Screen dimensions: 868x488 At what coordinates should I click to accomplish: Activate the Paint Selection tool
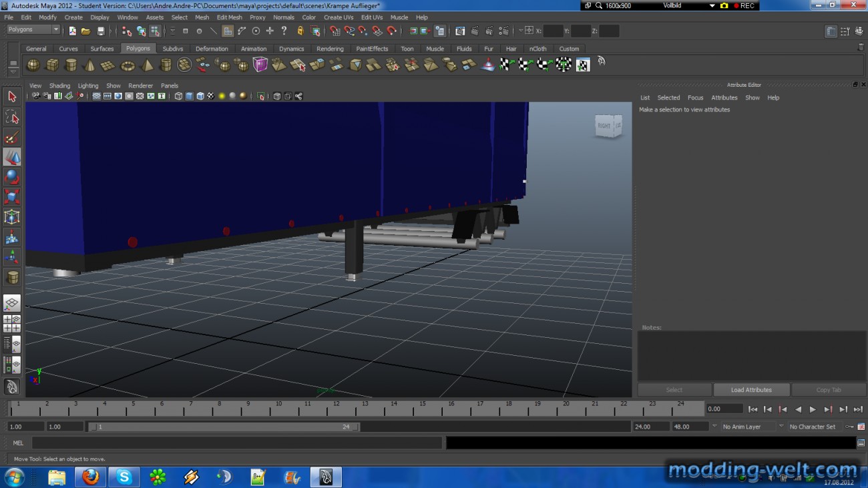point(12,137)
